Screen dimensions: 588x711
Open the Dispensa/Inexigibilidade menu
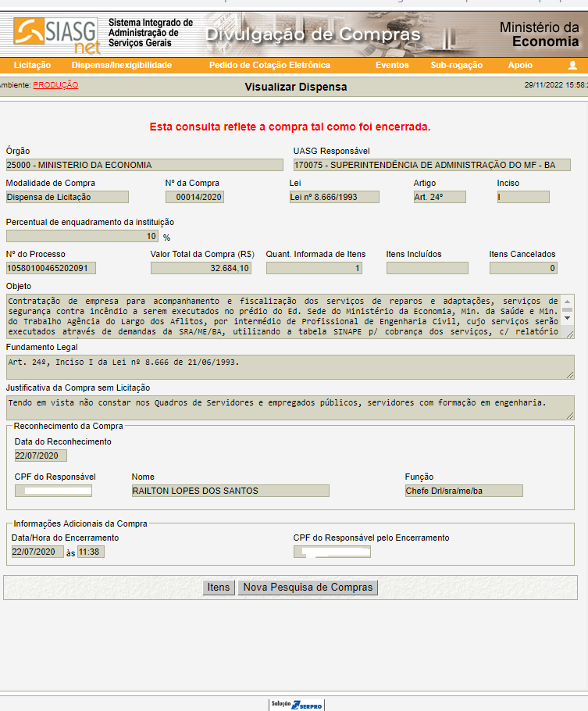pos(121,66)
